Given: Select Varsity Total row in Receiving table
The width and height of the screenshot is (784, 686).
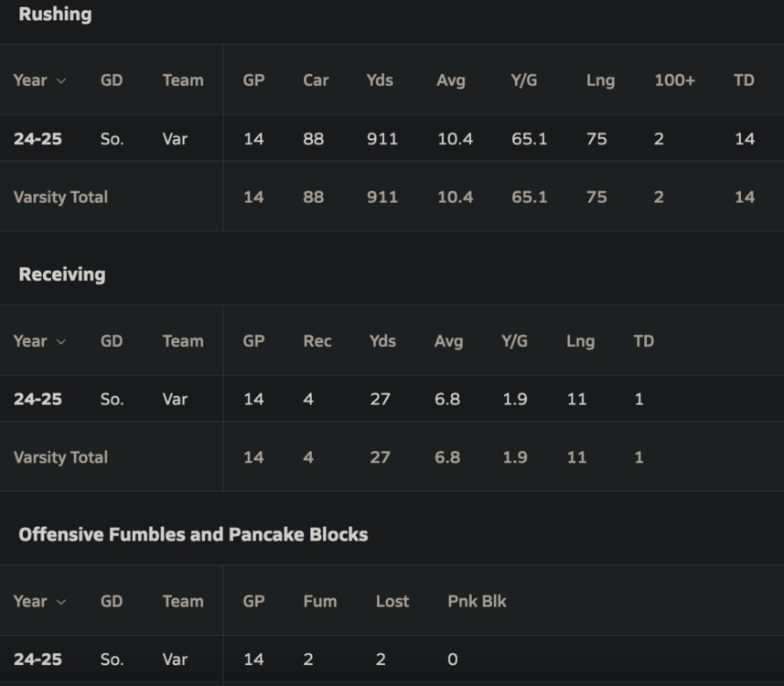Looking at the screenshot, I should click(x=60, y=457).
